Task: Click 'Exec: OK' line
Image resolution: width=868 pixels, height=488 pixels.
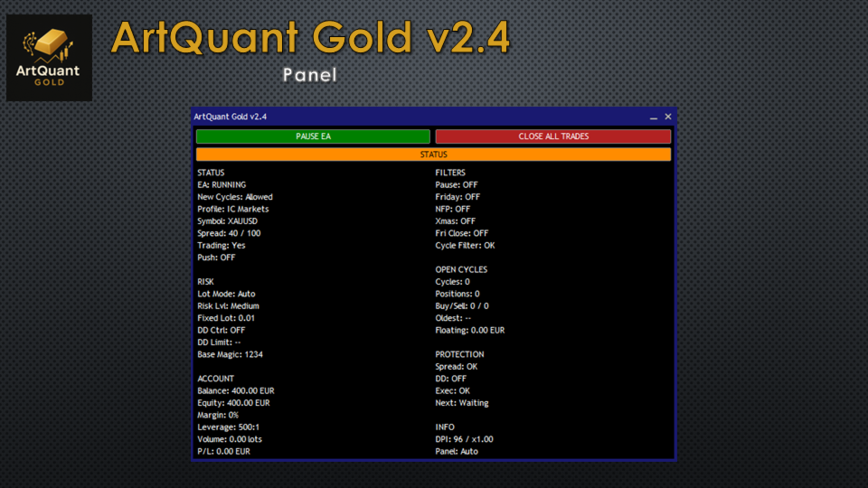Action: point(452,391)
